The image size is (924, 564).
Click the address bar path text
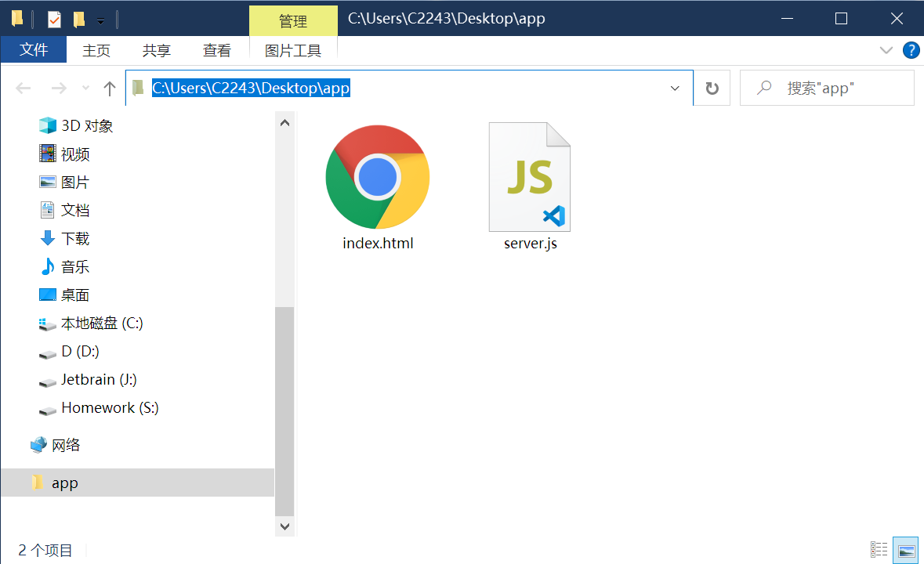(251, 88)
